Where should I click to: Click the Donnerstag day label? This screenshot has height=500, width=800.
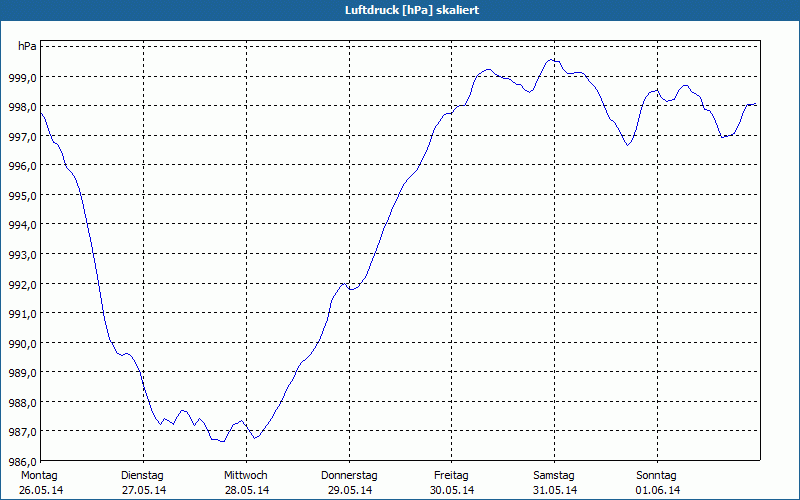(x=349, y=476)
